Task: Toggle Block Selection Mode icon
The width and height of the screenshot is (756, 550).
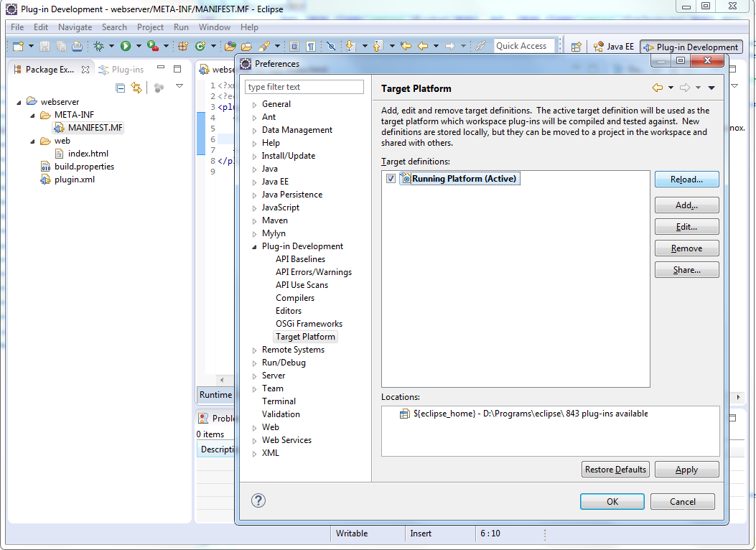Action: click(294, 46)
